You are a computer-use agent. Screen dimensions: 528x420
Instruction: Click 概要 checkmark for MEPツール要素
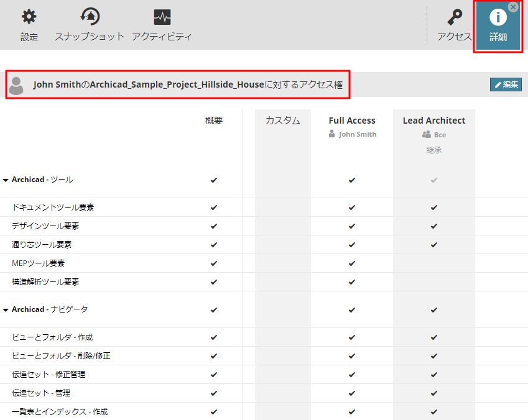coord(214,263)
